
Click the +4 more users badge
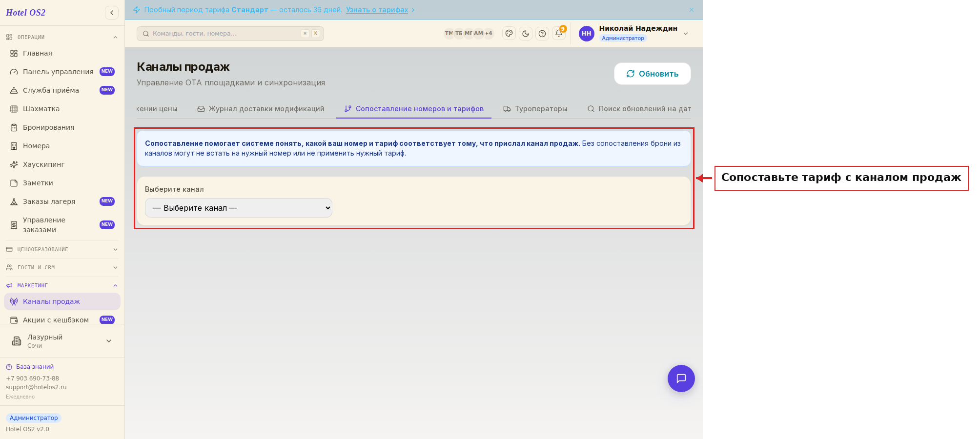[489, 34]
